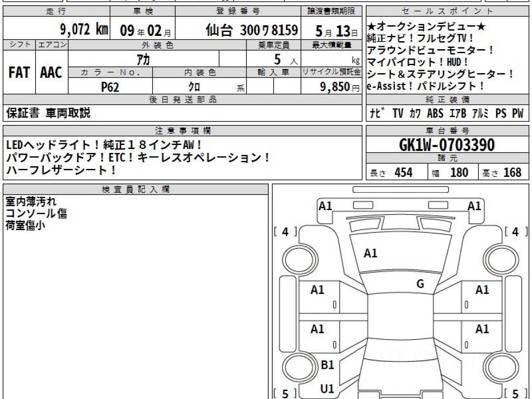Click the 純正ナビ！フルセグTV！ line
The image size is (532, 399).
tap(420, 39)
